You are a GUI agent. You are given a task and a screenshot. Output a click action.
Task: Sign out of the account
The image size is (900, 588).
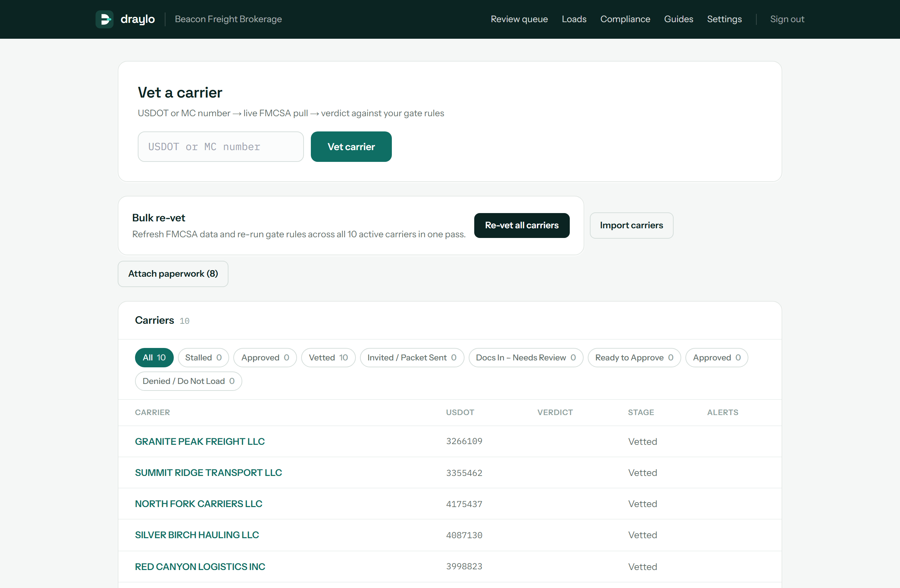point(787,19)
